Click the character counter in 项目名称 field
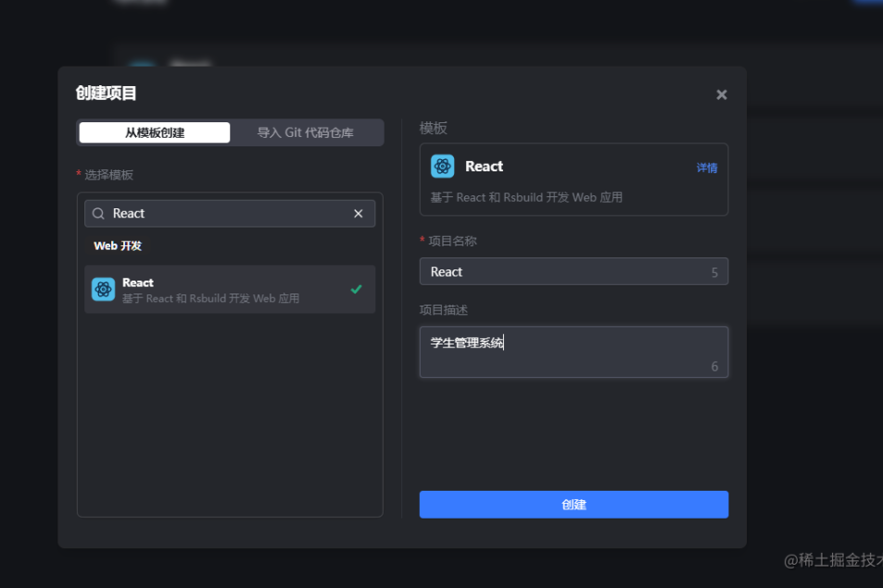This screenshot has width=883, height=588. click(714, 272)
